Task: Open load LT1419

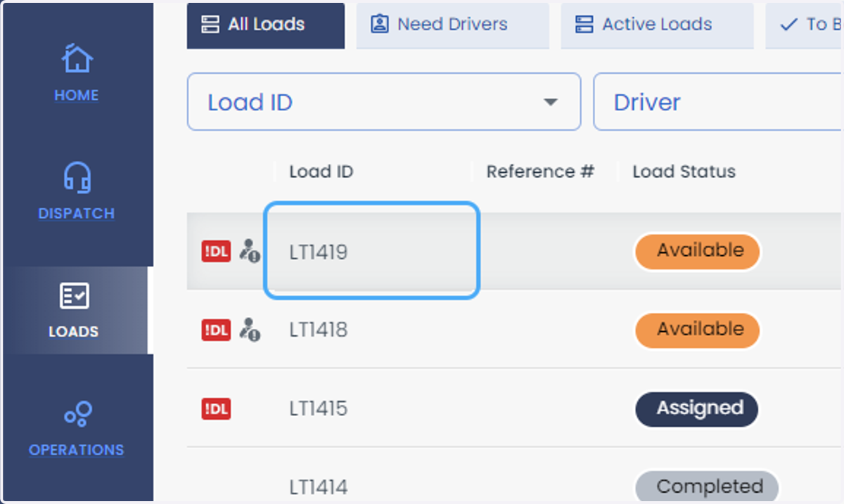Action: coord(319,252)
